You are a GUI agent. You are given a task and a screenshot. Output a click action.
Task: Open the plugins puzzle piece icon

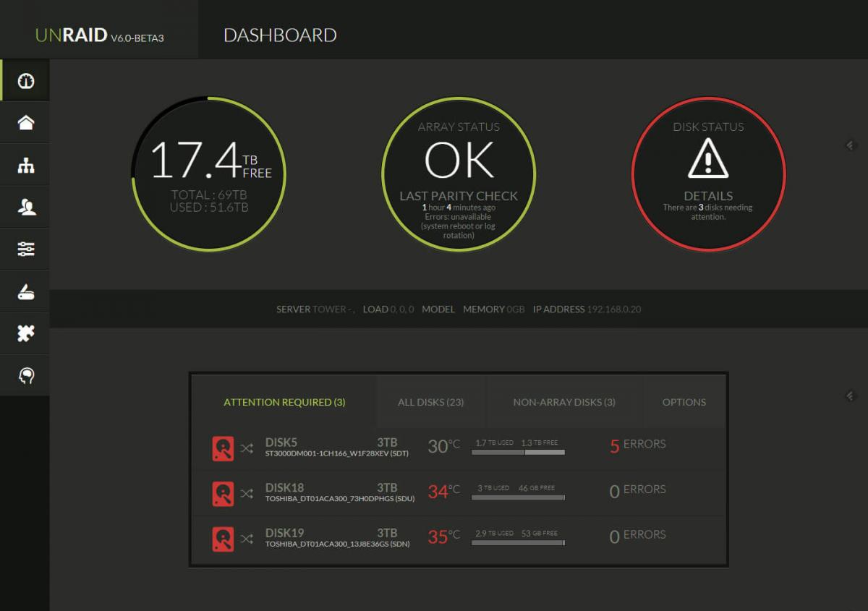[26, 333]
